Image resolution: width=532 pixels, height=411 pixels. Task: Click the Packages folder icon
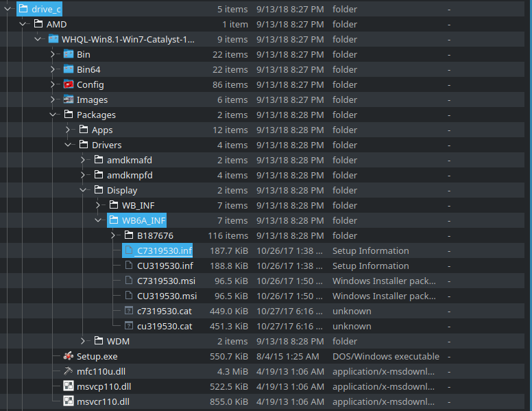(x=69, y=115)
